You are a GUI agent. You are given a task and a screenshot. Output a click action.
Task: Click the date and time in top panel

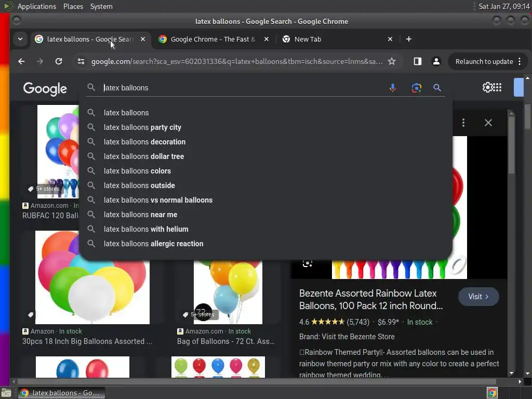504,6
